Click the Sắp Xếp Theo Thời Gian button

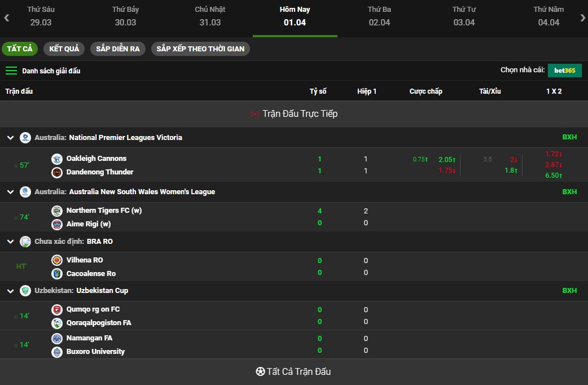(200, 49)
